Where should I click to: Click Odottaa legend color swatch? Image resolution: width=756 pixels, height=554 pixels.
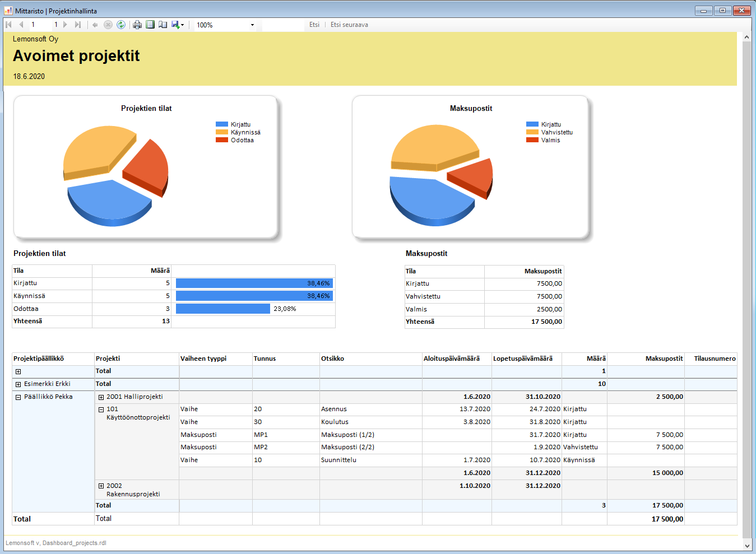pos(222,140)
